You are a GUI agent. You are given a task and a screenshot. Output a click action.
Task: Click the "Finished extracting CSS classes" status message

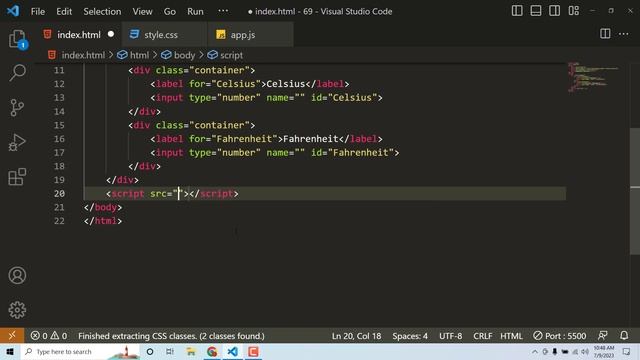click(171, 336)
